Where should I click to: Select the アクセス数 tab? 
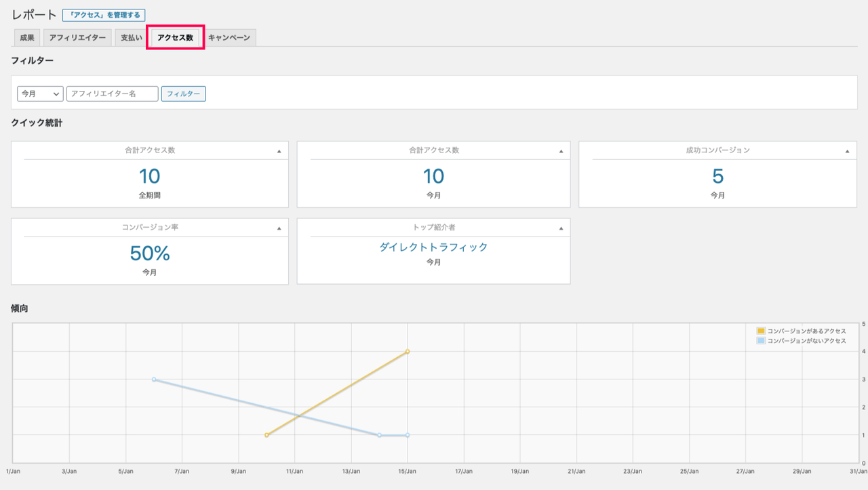pyautogui.click(x=176, y=38)
